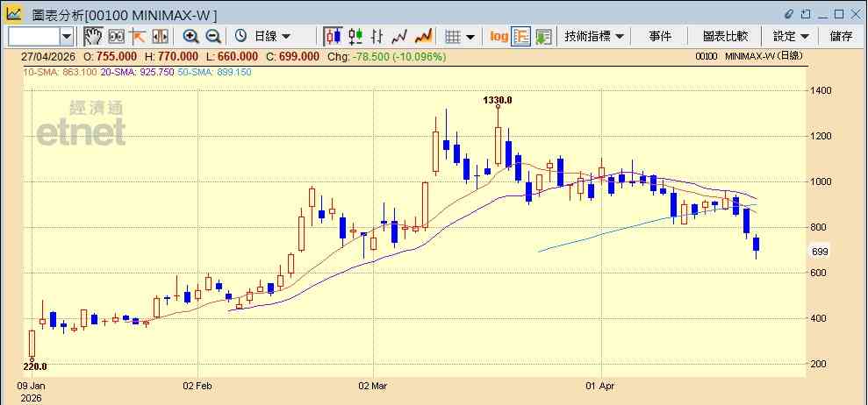The width and height of the screenshot is (868, 405).
Task: Expand the grid options dropdown arrow
Action: point(470,37)
